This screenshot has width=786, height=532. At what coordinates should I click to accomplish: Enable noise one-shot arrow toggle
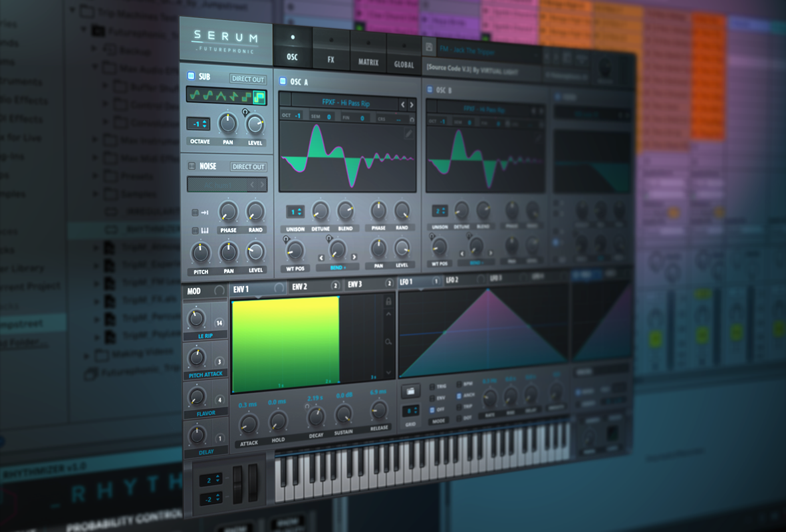coord(195,213)
